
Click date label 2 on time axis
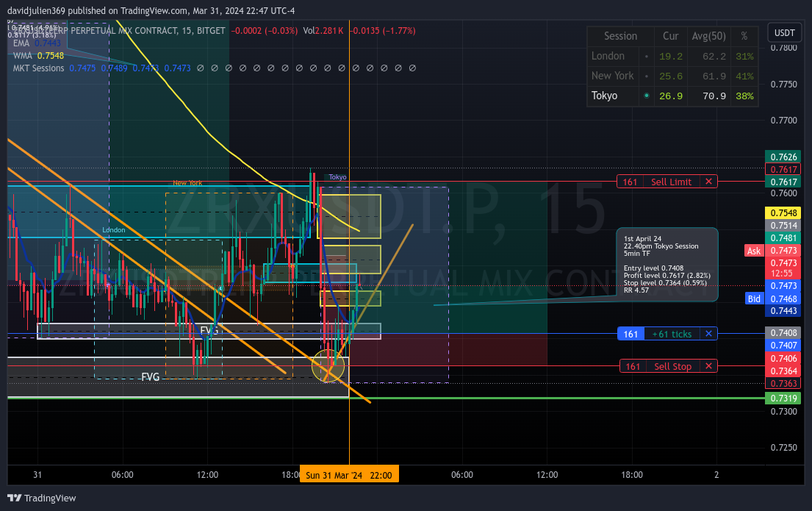coord(716,475)
